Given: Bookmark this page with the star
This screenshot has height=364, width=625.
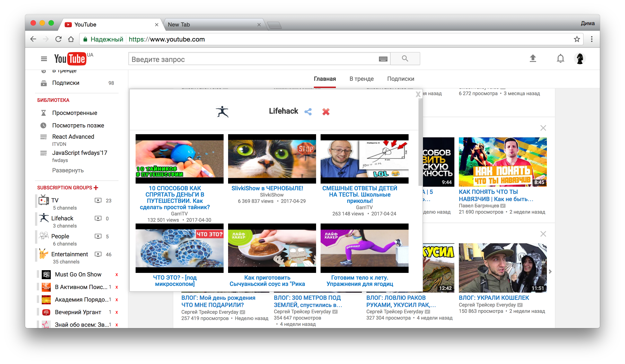Looking at the screenshot, I should 577,39.
